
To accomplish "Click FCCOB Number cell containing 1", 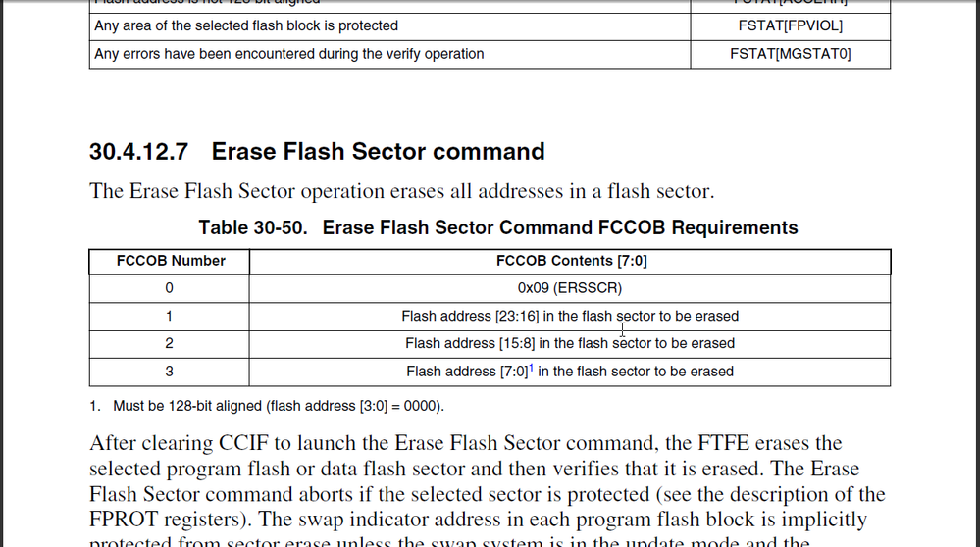I will 170,316.
